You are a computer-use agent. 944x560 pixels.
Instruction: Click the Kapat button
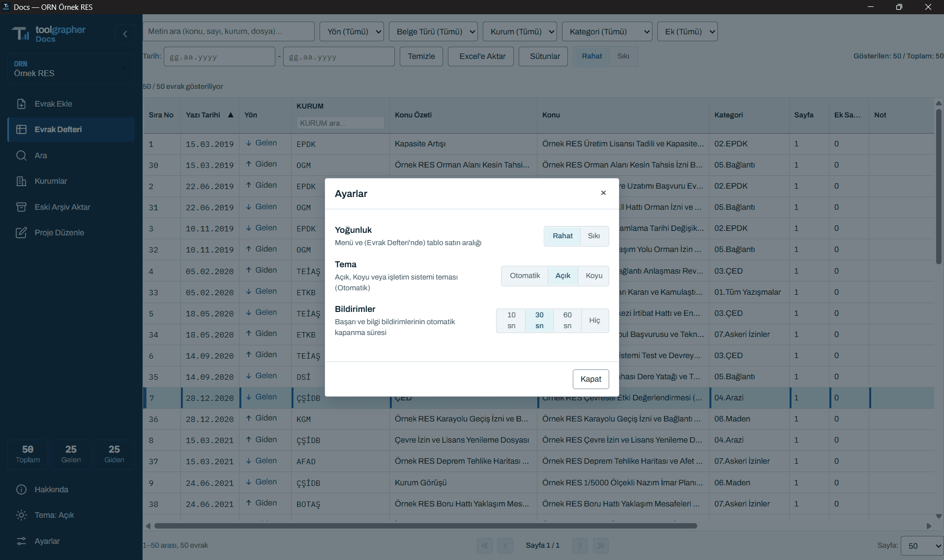pyautogui.click(x=590, y=379)
